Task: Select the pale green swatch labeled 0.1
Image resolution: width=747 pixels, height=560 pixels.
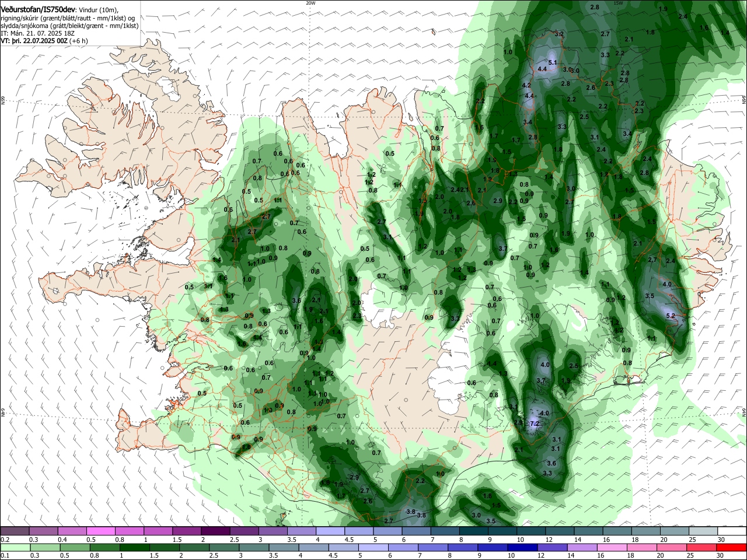Action: [15, 547]
